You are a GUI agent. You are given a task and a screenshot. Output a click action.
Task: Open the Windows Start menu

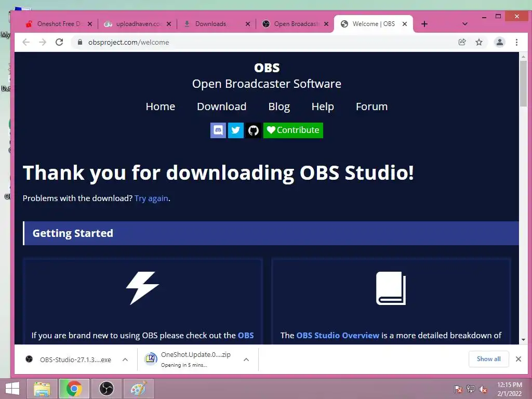pyautogui.click(x=12, y=389)
